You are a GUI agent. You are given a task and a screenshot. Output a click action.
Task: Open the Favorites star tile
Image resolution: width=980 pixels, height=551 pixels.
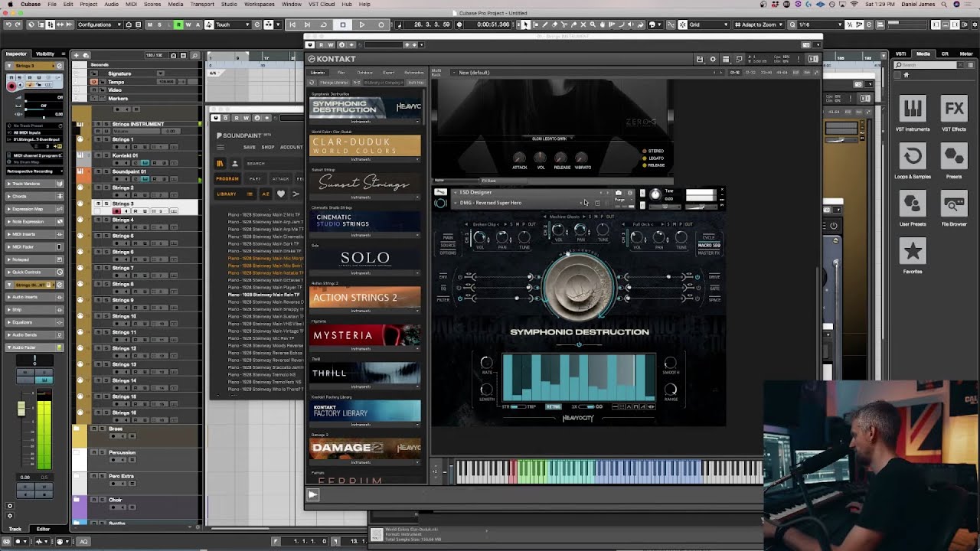coord(913,251)
